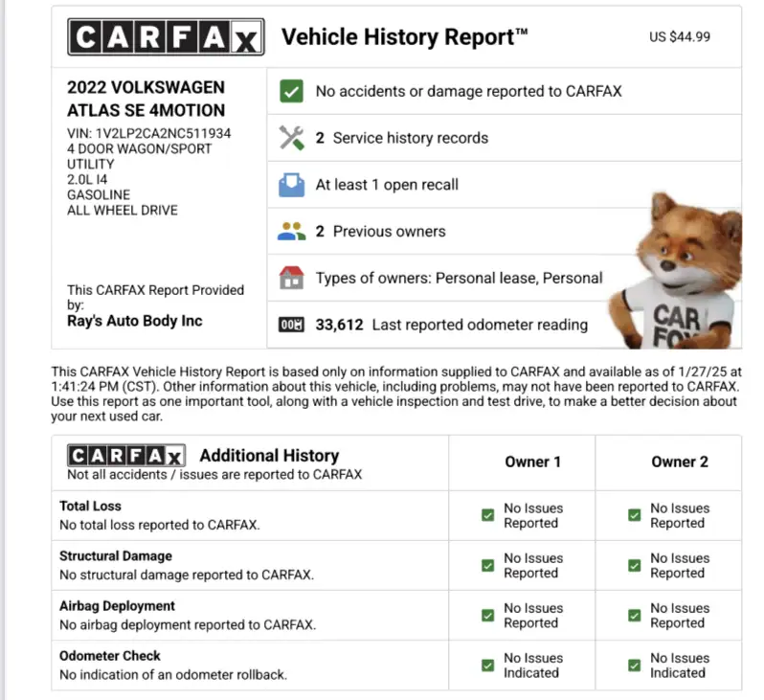Click the green no-accidents checkmark icon

coord(291,91)
